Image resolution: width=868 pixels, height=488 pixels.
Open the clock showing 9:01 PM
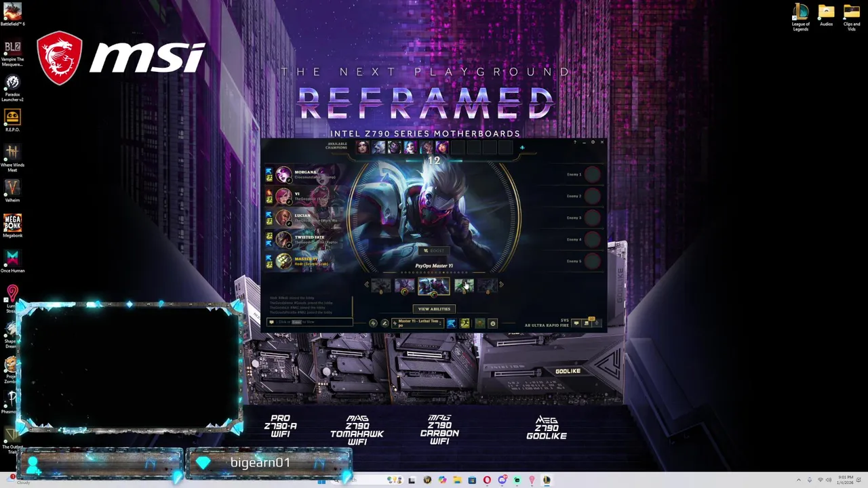(x=846, y=480)
